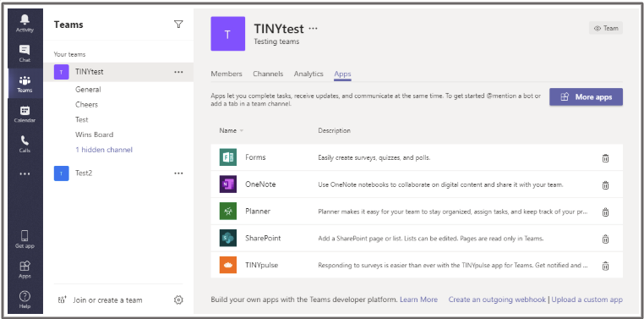Open more options for Test2 team
The width and height of the screenshot is (644, 319).
[x=178, y=173]
